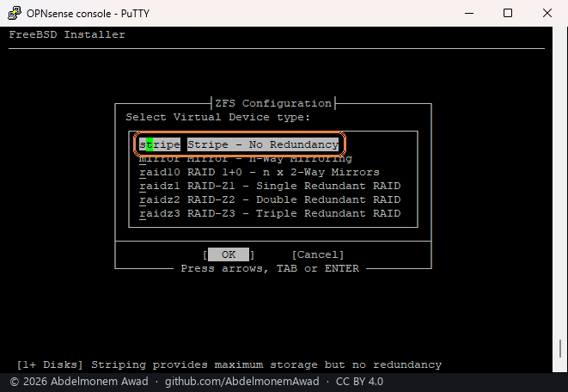Viewport: 568px width, 392px height.
Task: Pick raidz2 Double Redundant RAID
Action: click(x=270, y=199)
